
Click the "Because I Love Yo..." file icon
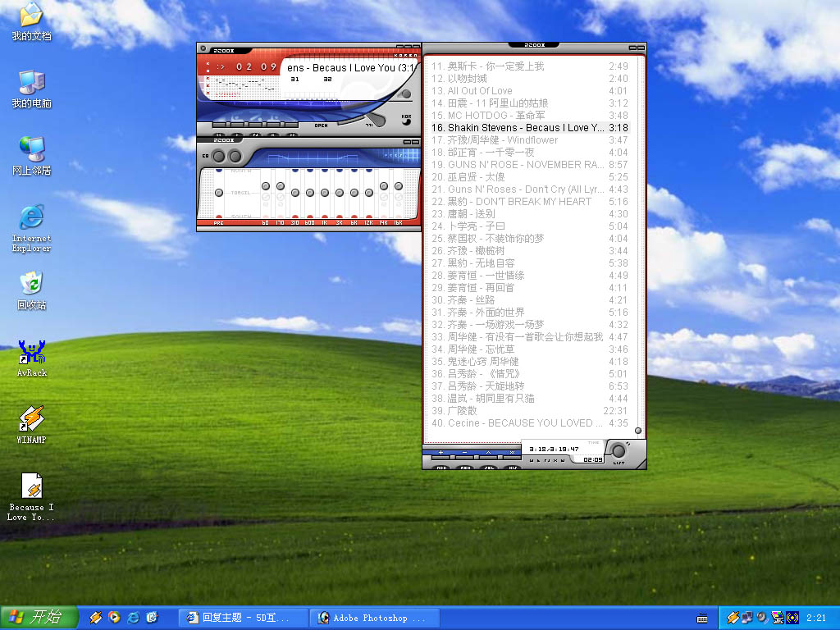coord(32,497)
